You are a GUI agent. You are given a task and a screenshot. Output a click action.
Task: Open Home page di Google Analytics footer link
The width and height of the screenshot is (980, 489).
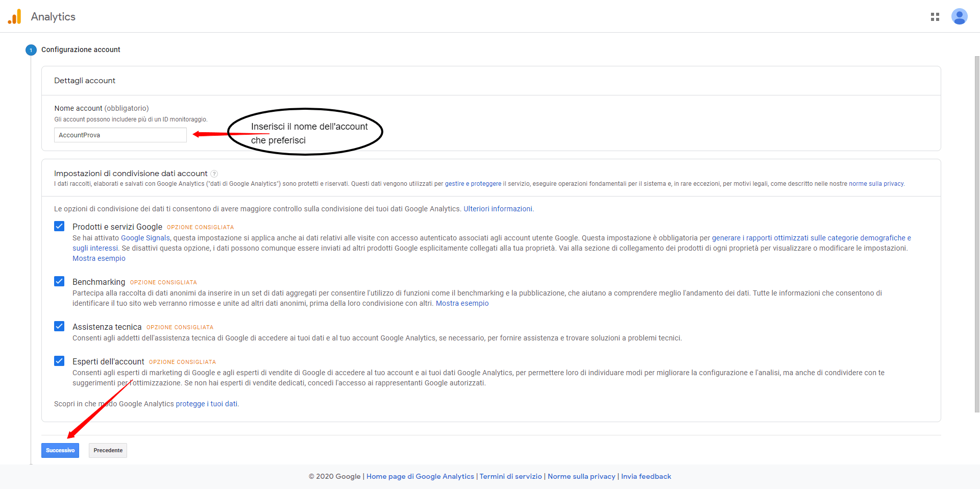point(420,476)
